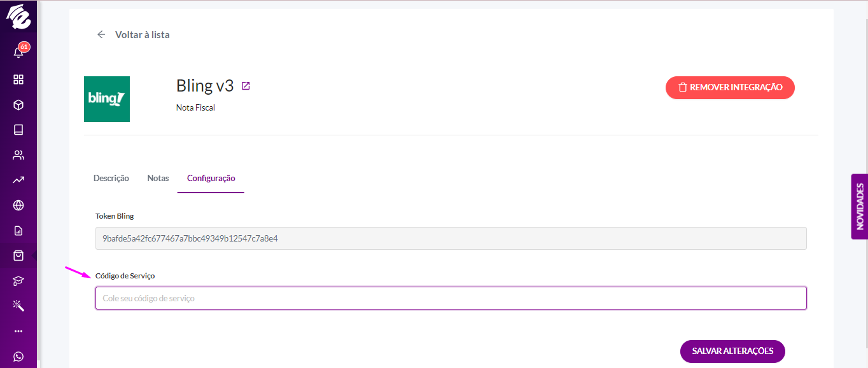Click the Remover Integração button
This screenshot has width=868, height=368.
tap(730, 88)
